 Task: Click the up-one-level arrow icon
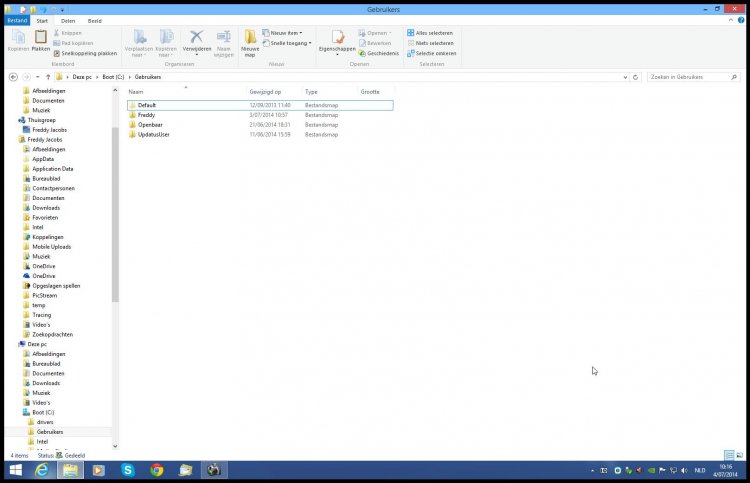pos(48,77)
